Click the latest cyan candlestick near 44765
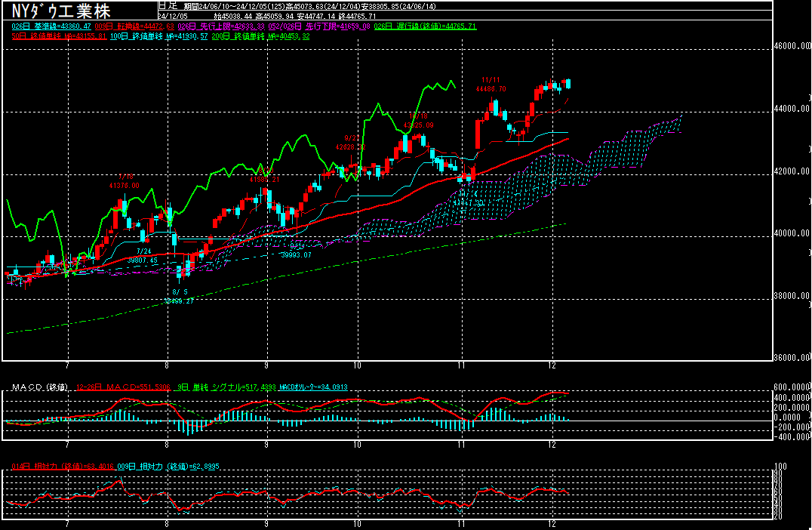This screenshot has width=812, height=530. 568,84
